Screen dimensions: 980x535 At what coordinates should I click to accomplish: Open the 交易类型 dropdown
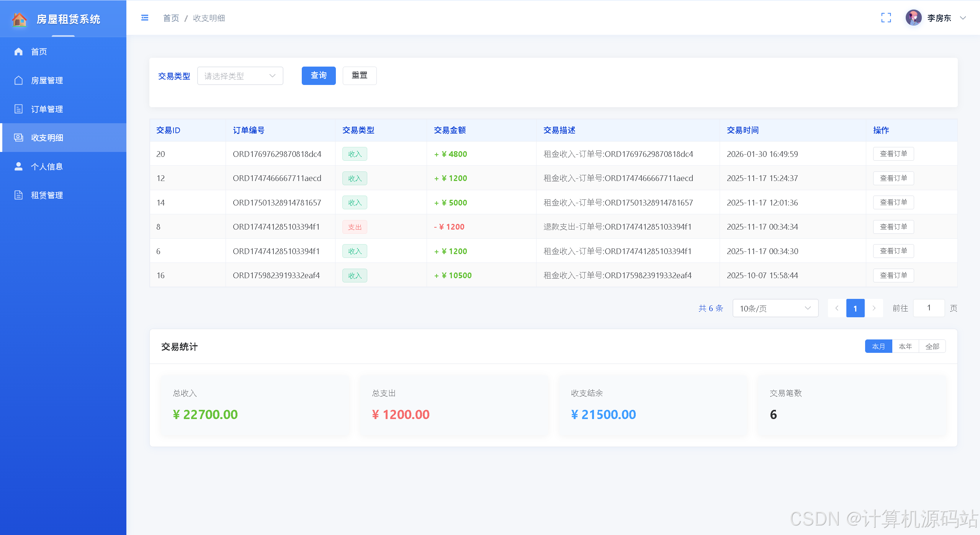[x=240, y=76]
